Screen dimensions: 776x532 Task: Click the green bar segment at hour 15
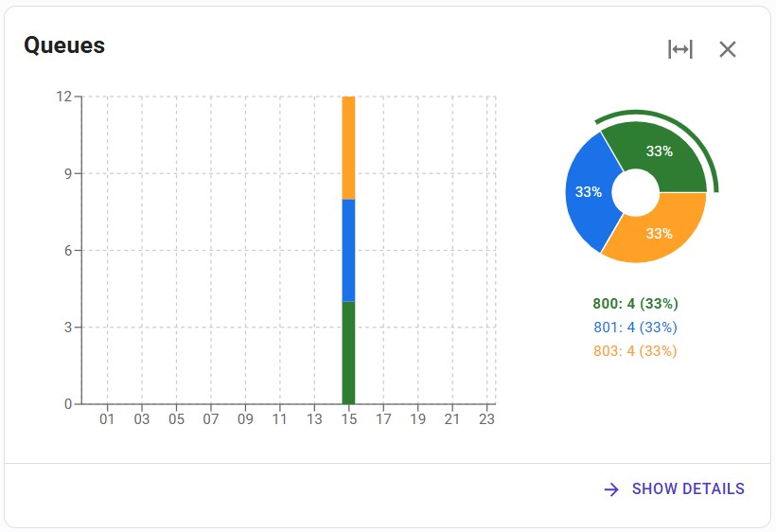(x=348, y=352)
